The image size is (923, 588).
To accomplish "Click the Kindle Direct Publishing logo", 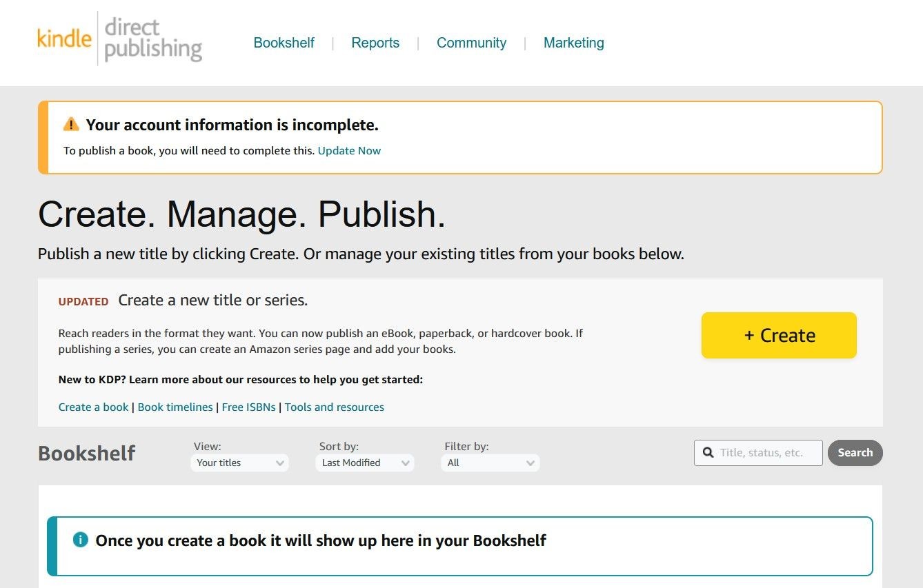I will [120, 40].
